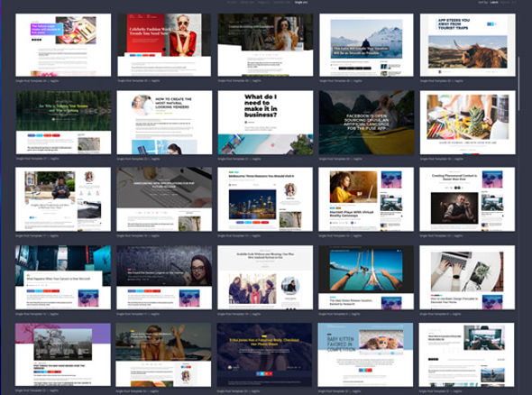532x395 pixels.
Task: Click caption under the highland cow template
Action: [x=441, y=81]
